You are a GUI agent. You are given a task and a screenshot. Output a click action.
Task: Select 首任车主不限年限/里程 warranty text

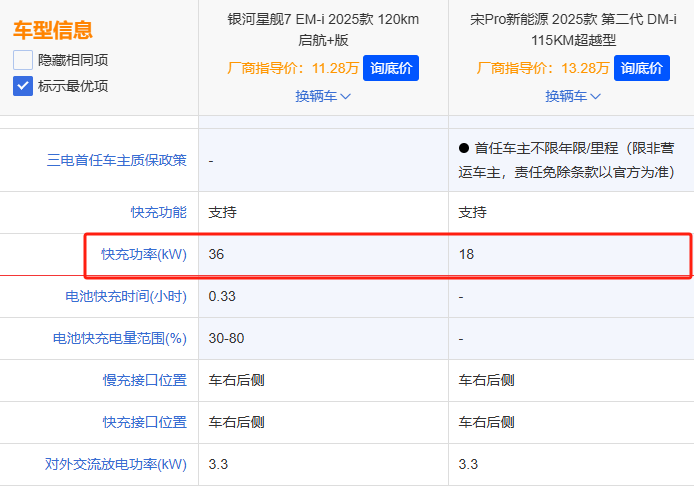(567, 160)
